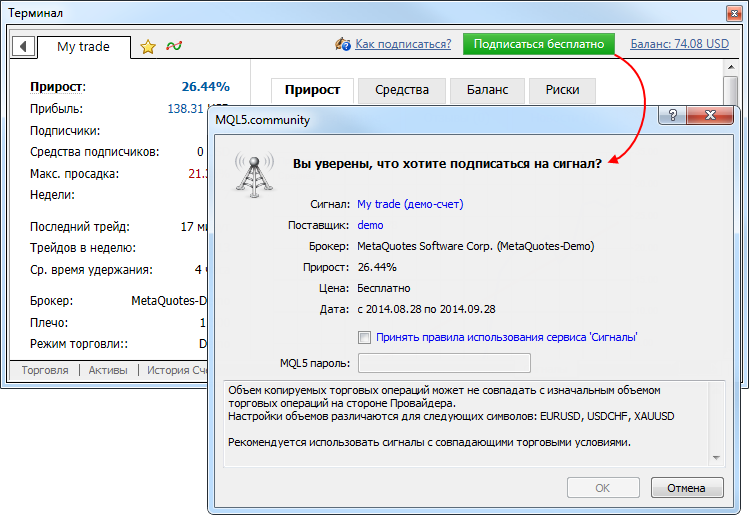Select the My trade tab
This screenshot has width=749, height=515.
(84, 47)
